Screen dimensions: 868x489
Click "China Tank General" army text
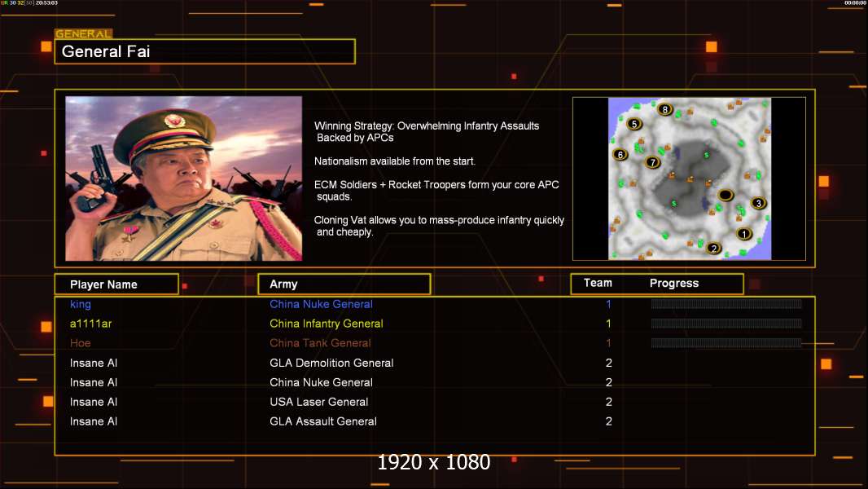[x=320, y=343]
